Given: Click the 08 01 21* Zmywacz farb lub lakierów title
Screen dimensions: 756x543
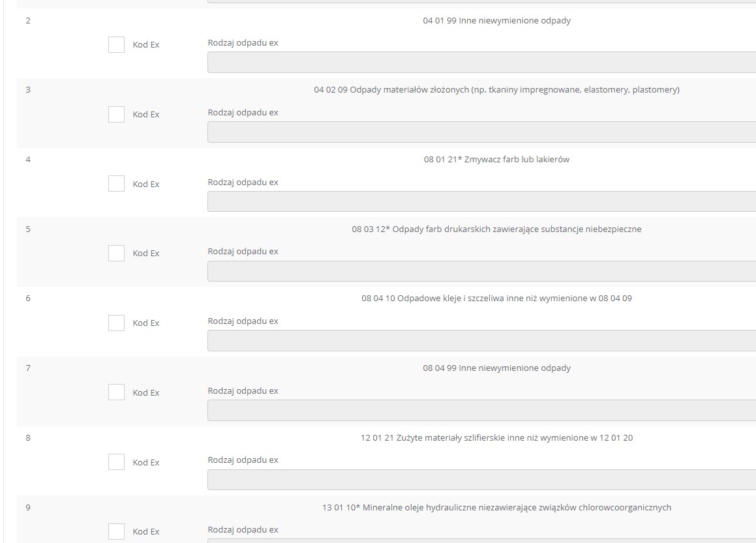Looking at the screenshot, I should 496,160.
